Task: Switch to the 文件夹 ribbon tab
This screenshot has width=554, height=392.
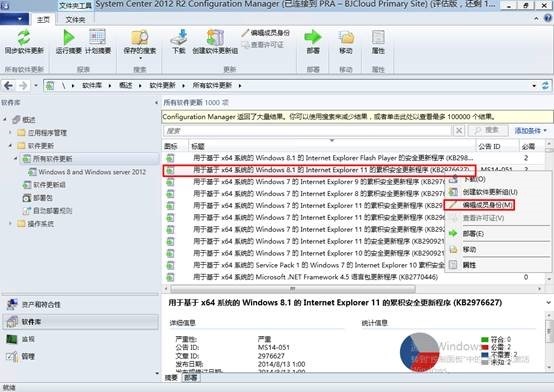Action: coord(75,19)
